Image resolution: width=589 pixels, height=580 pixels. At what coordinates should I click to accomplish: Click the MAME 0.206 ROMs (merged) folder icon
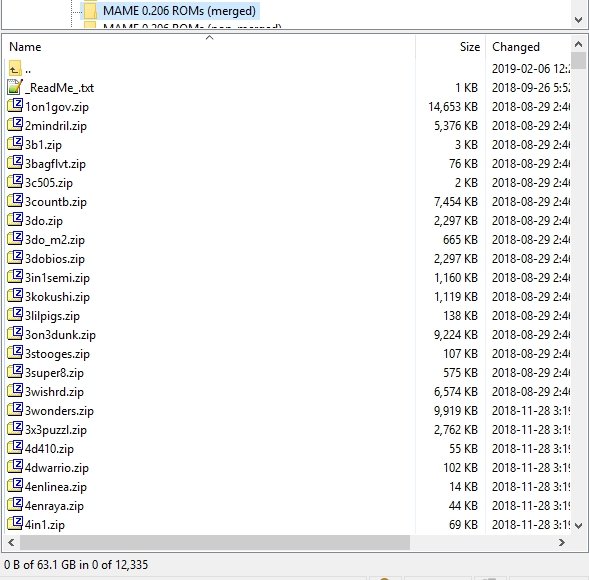[91, 11]
